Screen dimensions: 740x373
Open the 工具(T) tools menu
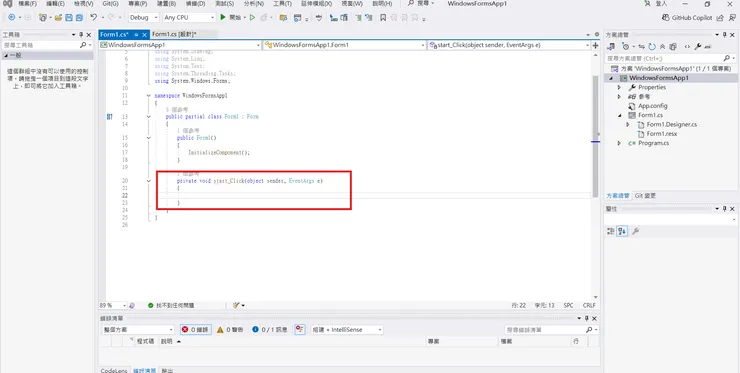point(282,4)
